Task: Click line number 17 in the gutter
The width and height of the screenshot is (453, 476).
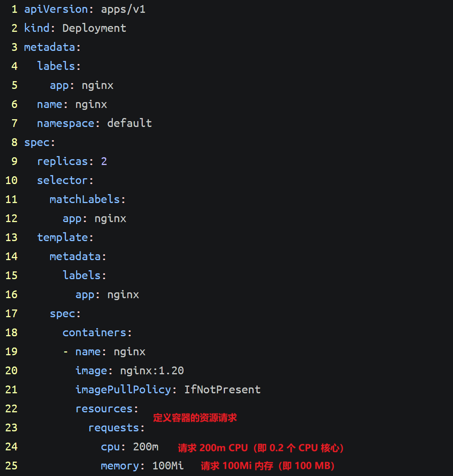Action: 11,314
